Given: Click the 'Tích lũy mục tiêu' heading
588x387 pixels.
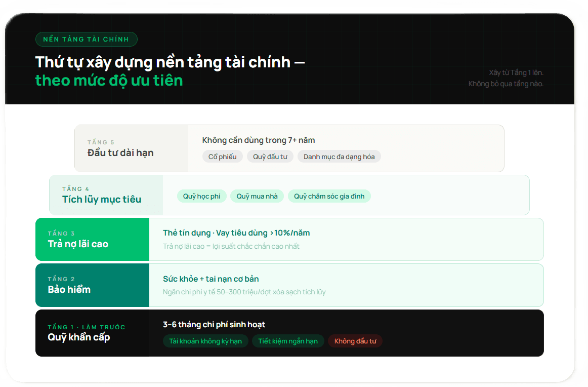Looking at the screenshot, I should click(x=102, y=199).
